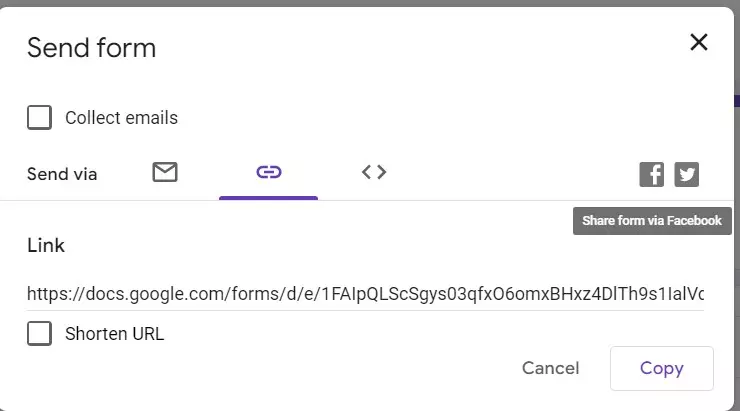This screenshot has height=411, width=740.
Task: Click the purple underline below link tab
Action: 269,198
